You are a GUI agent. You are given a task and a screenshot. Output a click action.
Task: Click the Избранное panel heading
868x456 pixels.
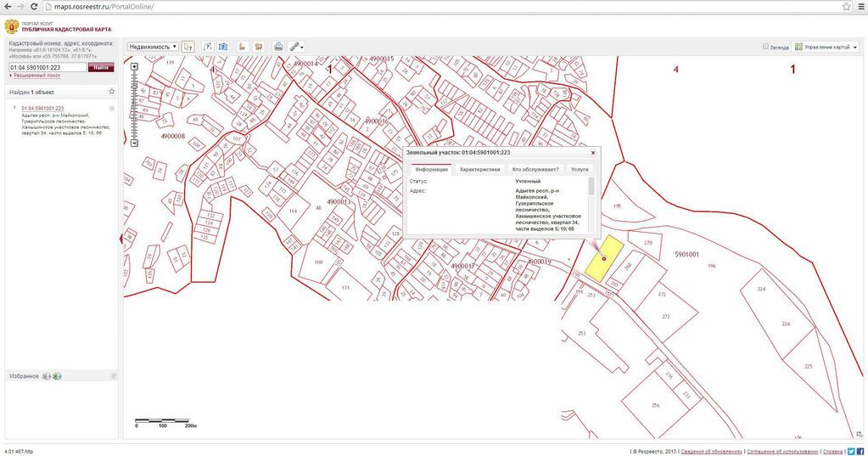pos(24,376)
